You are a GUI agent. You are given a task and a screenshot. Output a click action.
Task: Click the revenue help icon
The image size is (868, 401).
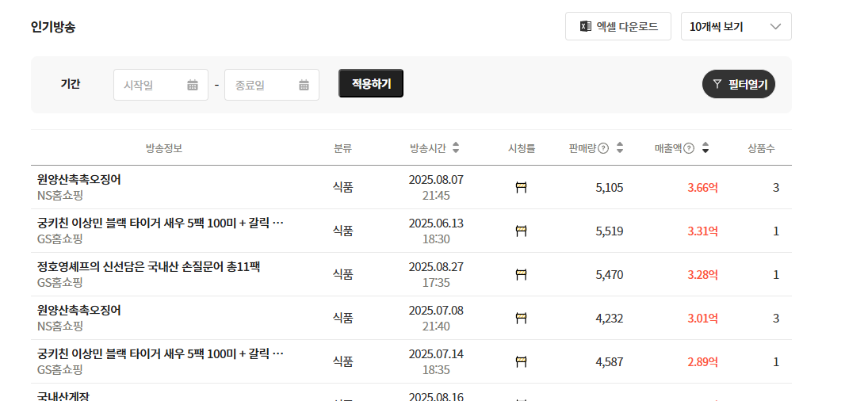(689, 148)
